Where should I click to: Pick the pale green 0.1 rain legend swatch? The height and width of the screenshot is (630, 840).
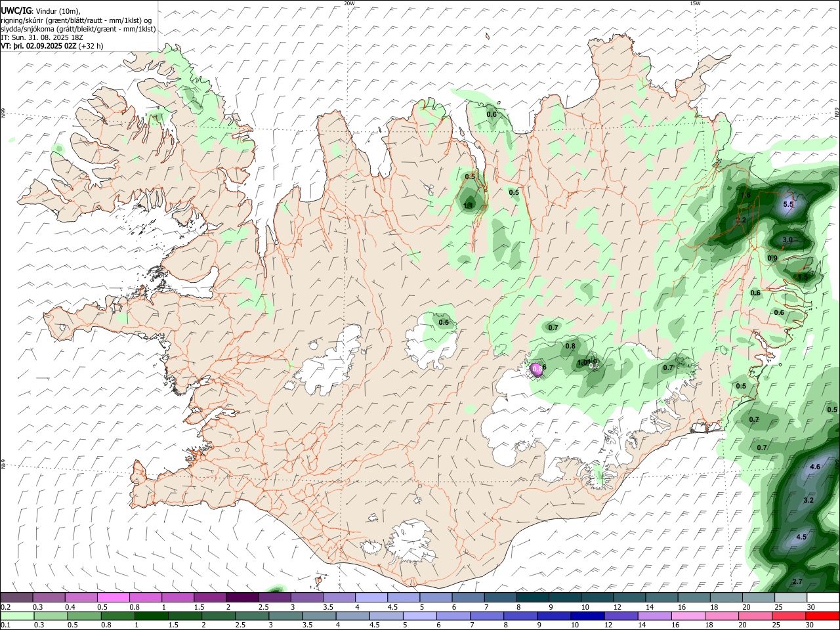(17, 616)
